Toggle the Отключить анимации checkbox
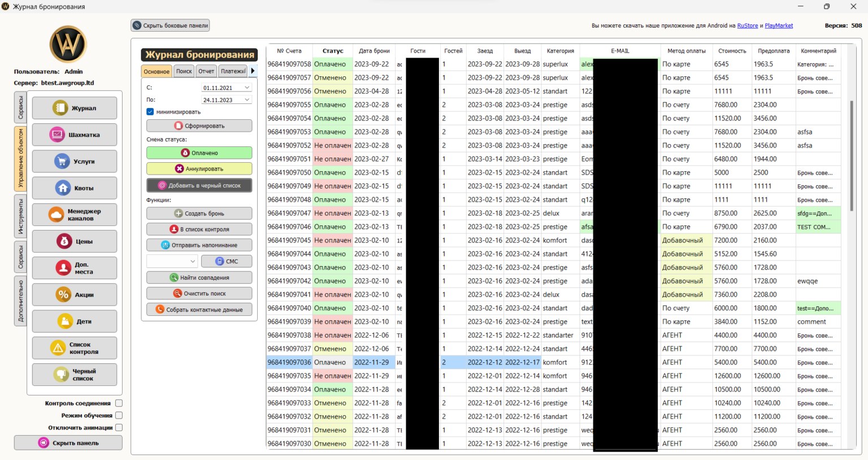This screenshot has width=868, height=460. pyautogui.click(x=119, y=428)
